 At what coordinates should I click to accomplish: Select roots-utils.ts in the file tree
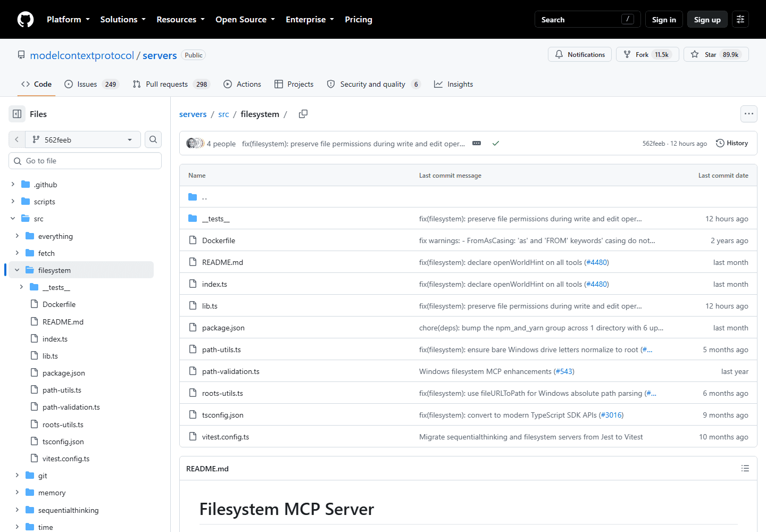tap(63, 425)
